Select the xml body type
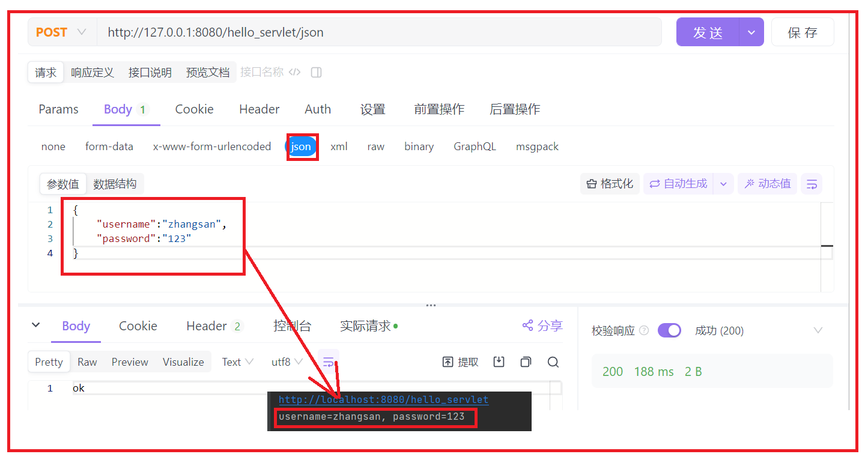Viewport: 868px width, 460px height. pyautogui.click(x=339, y=147)
